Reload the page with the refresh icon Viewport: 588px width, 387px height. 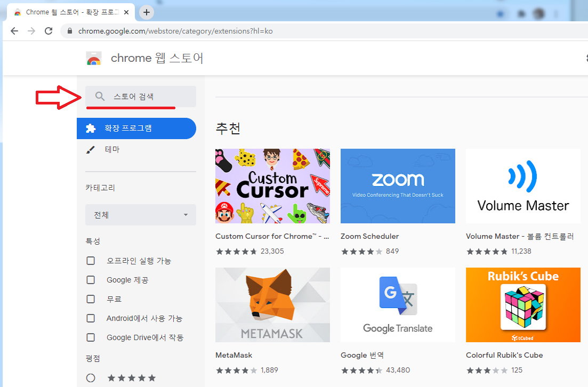coord(49,31)
